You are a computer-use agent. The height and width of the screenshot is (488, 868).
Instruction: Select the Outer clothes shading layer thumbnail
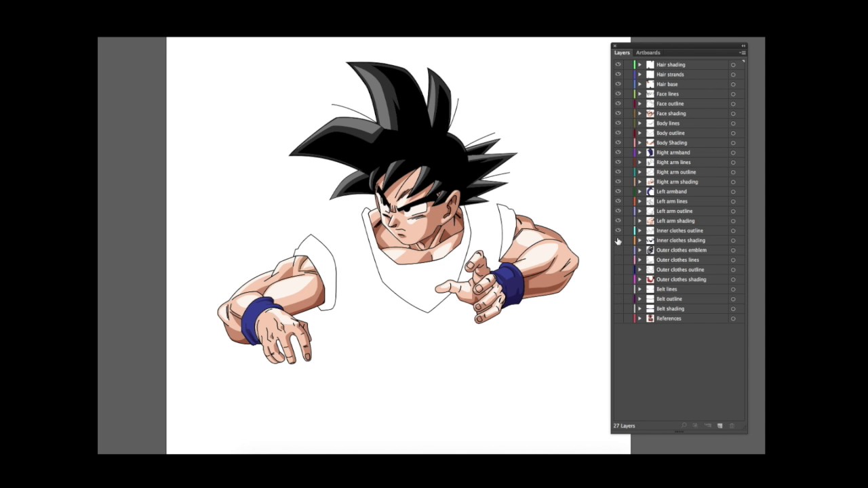coord(650,279)
